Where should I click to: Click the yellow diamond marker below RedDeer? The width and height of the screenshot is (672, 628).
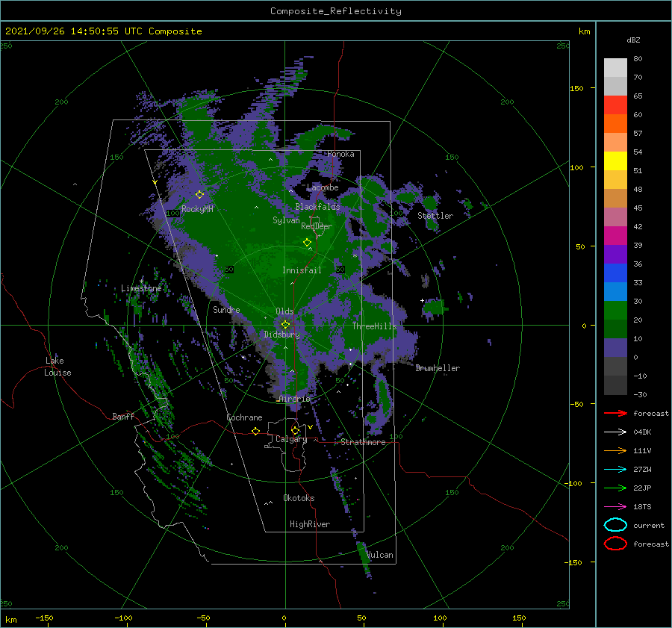tap(308, 243)
